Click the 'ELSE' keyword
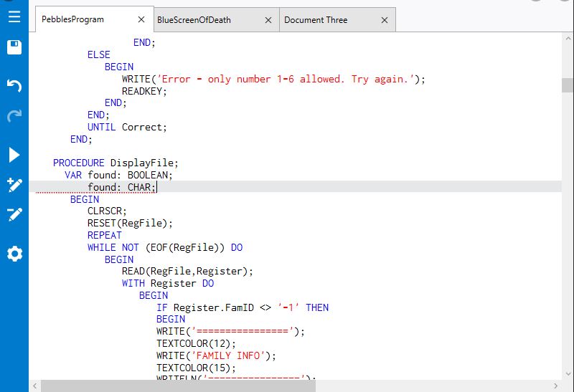574x392 pixels. click(x=99, y=55)
